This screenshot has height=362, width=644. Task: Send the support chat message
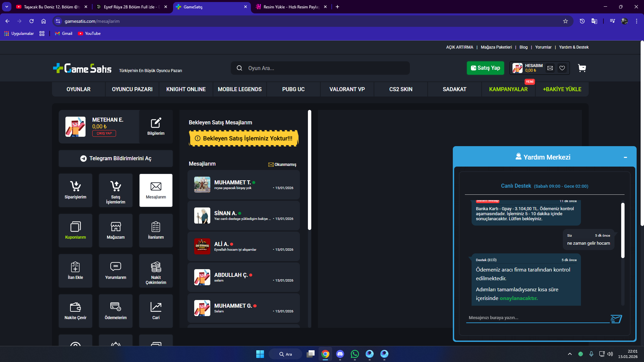pos(616,319)
